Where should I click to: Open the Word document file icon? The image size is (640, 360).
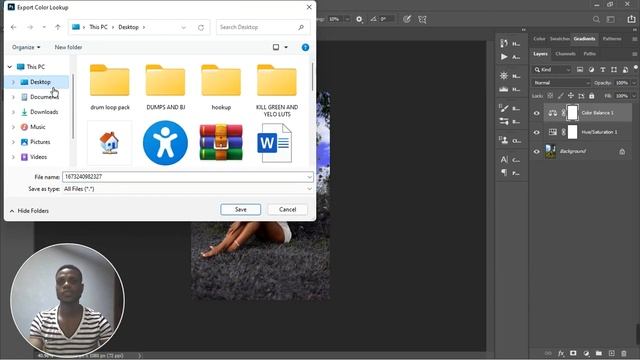[274, 143]
